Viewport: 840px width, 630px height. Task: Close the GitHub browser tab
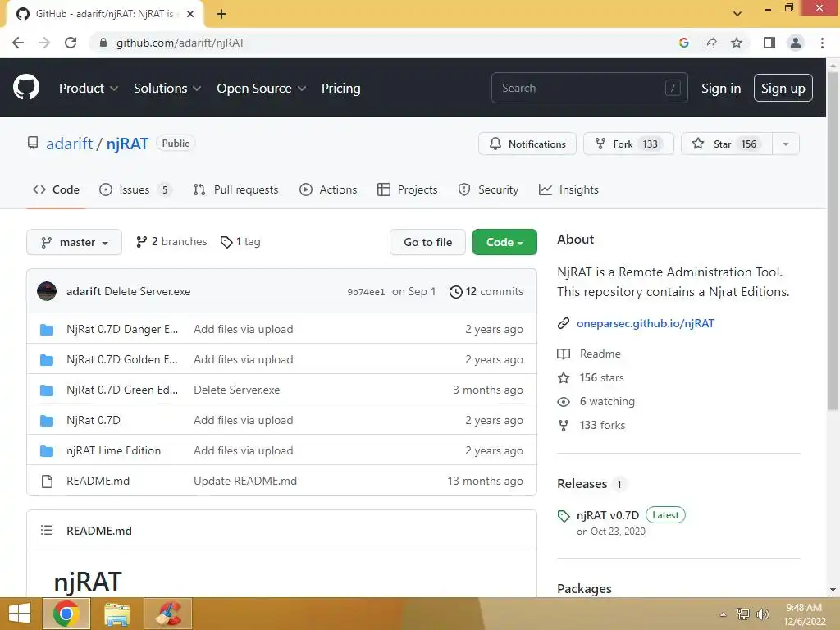[x=190, y=14]
